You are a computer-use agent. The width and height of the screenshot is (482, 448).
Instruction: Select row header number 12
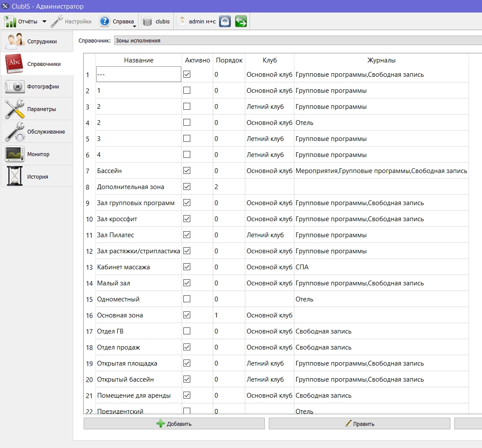89,251
